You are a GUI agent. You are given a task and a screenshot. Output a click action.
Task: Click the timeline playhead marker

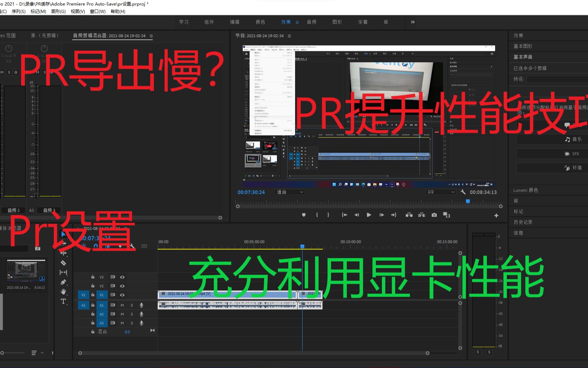302,247
